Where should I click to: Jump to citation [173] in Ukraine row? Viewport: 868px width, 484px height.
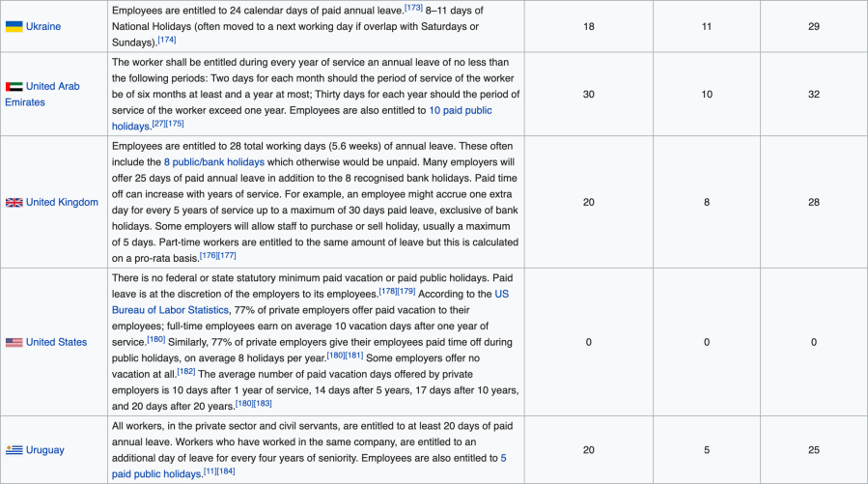coord(413,7)
